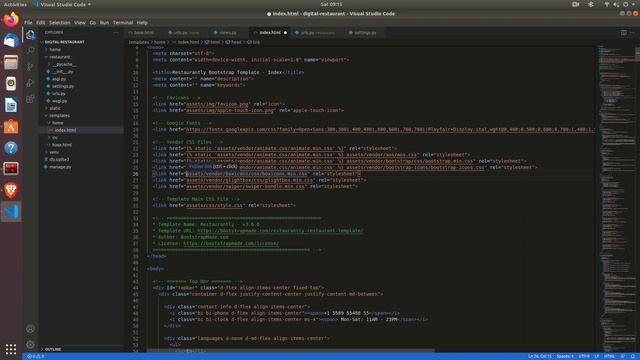Image resolution: width=640 pixels, height=360 pixels.
Task: Open the Extensions view
Action: (30, 99)
